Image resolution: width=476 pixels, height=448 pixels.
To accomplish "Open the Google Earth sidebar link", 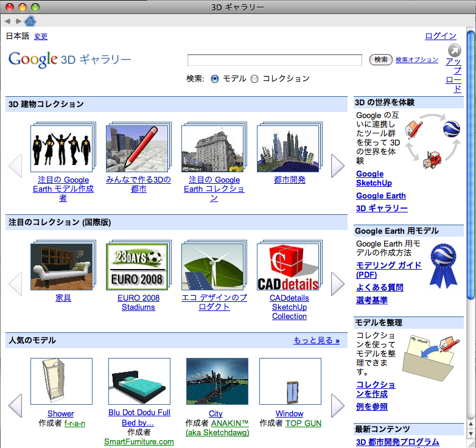I will pos(381,196).
